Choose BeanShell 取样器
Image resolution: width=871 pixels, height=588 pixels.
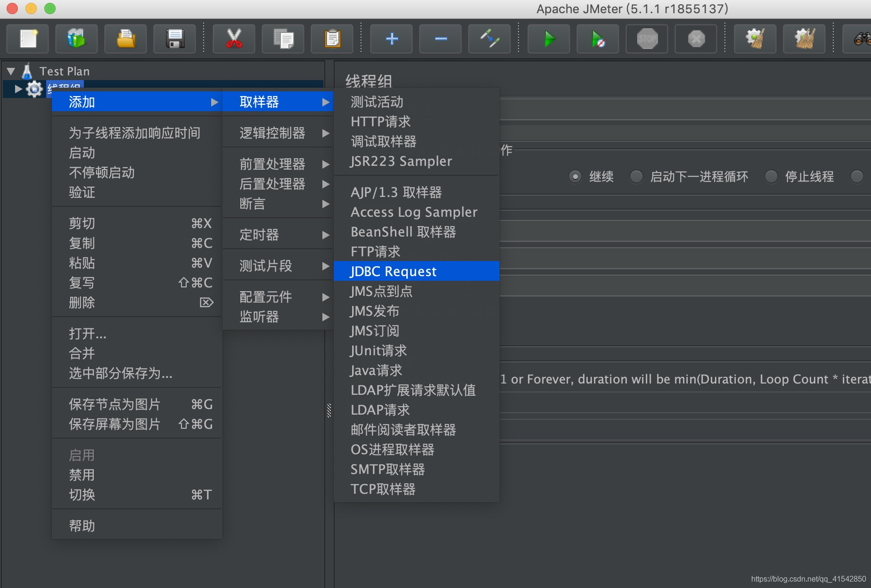pos(417,232)
